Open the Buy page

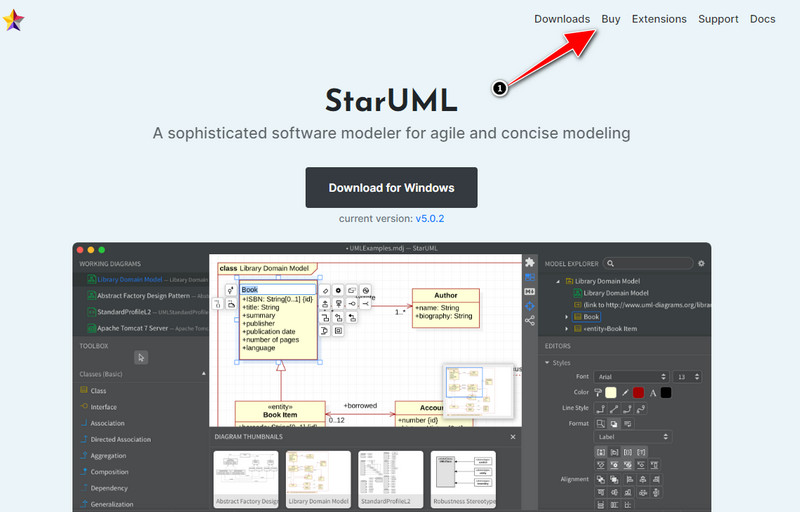[x=610, y=19]
